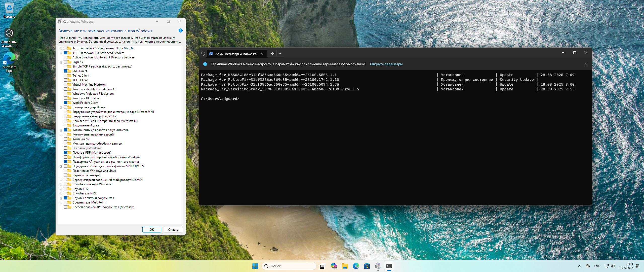Image resolution: width=644 pixels, height=272 pixels.
Task: Check Virtual Machine Platform checkbox
Action: (x=65, y=85)
